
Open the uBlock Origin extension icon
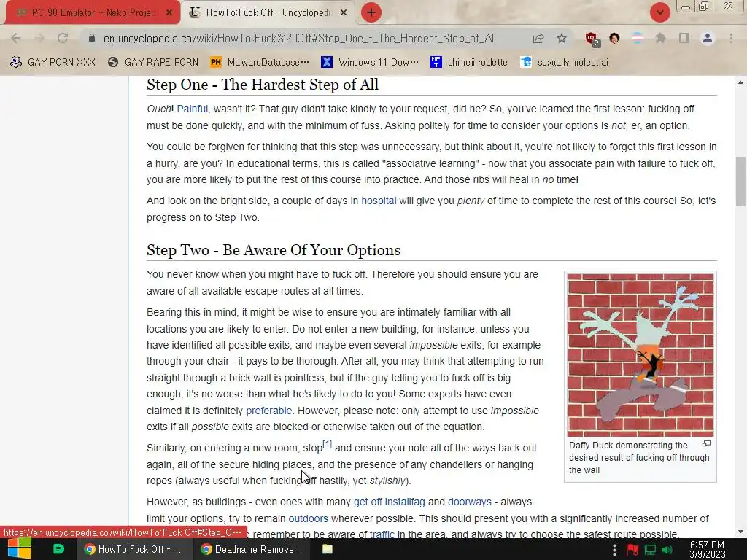(592, 39)
